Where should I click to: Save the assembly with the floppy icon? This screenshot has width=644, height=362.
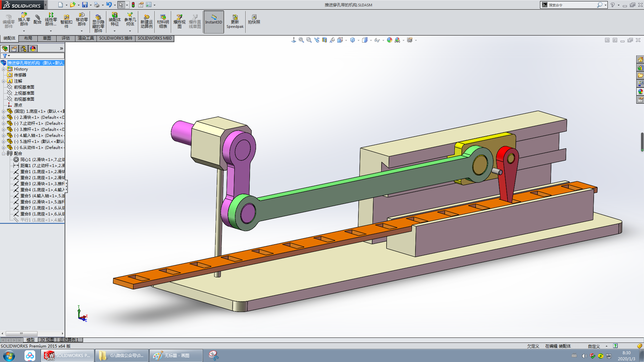85,5
